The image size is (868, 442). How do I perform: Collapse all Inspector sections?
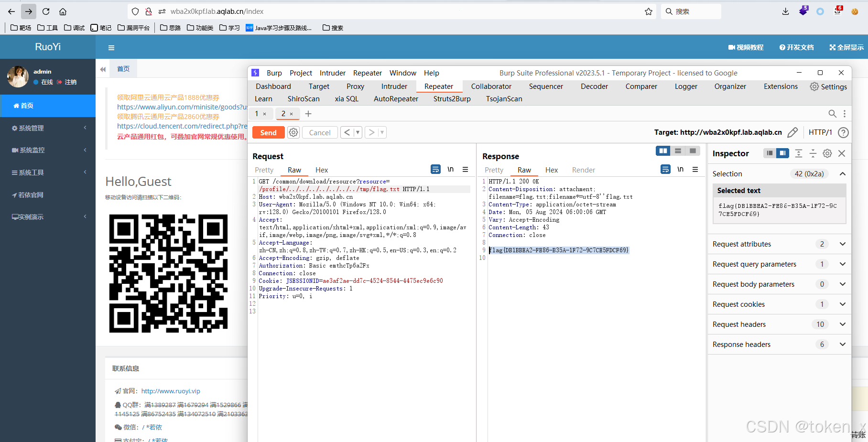(813, 153)
